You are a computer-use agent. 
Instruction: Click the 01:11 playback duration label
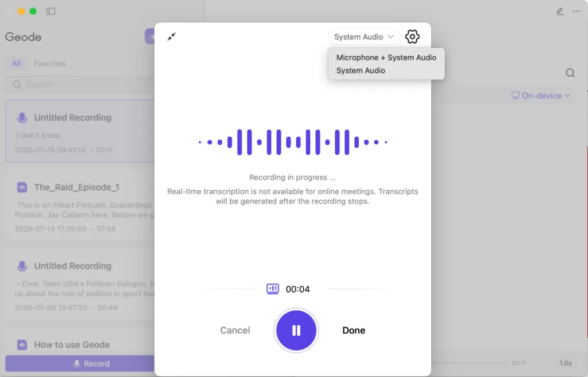tap(519, 363)
